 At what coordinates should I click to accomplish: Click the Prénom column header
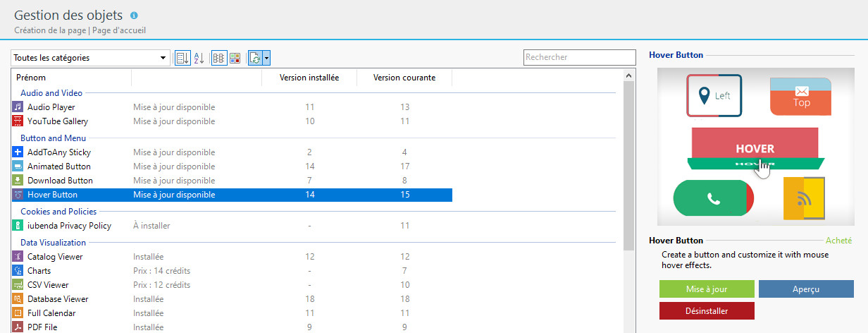click(70, 78)
